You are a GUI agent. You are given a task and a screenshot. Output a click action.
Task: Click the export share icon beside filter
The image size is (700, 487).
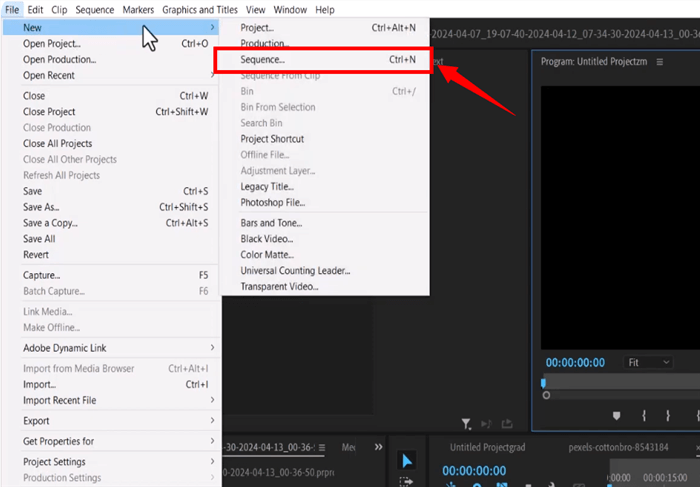tap(507, 424)
